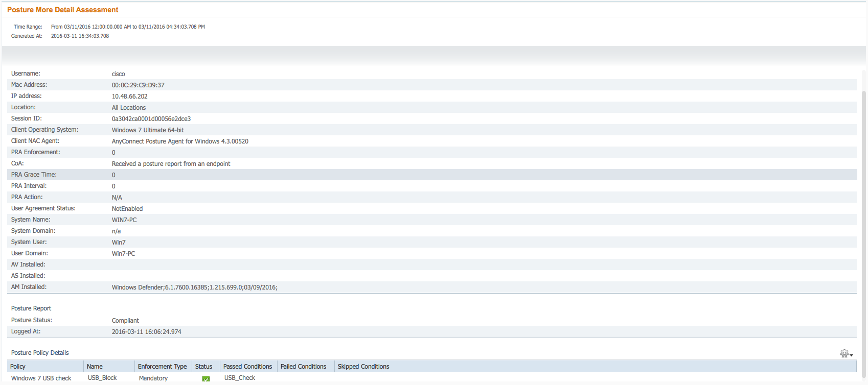Viewport: 868px width, 385px height.
Task: Select the Time Range value text
Action: point(128,27)
